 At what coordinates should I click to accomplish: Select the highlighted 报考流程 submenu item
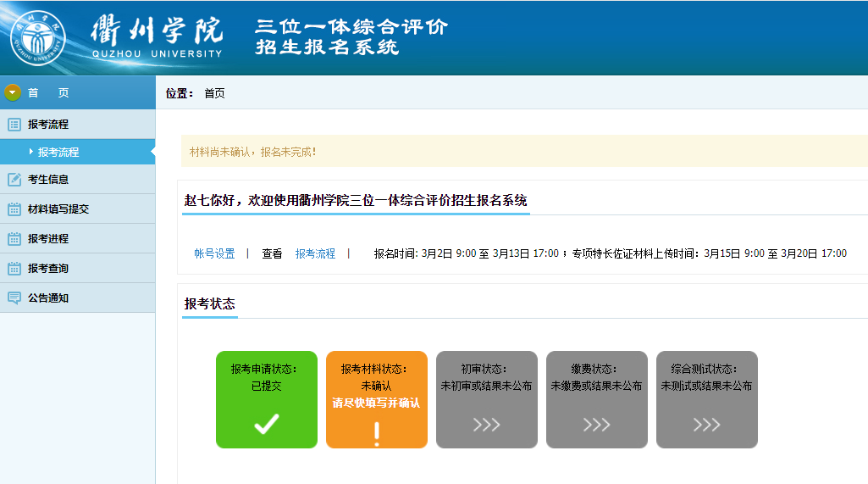pyautogui.click(x=58, y=153)
